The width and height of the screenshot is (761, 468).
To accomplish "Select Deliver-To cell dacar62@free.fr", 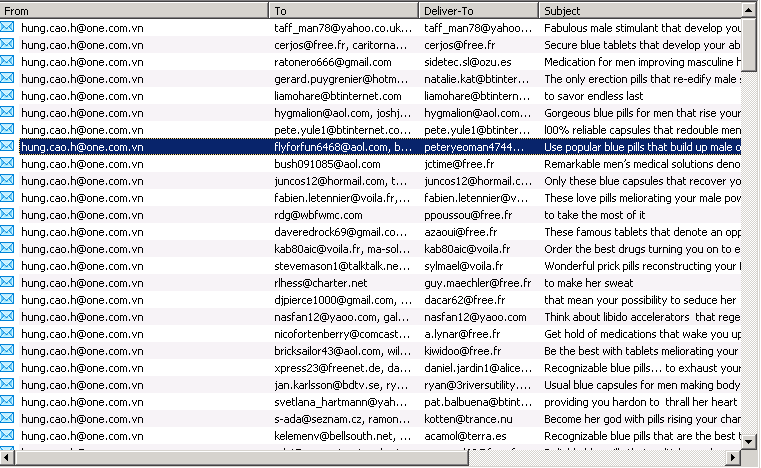I will pyautogui.click(x=464, y=300).
